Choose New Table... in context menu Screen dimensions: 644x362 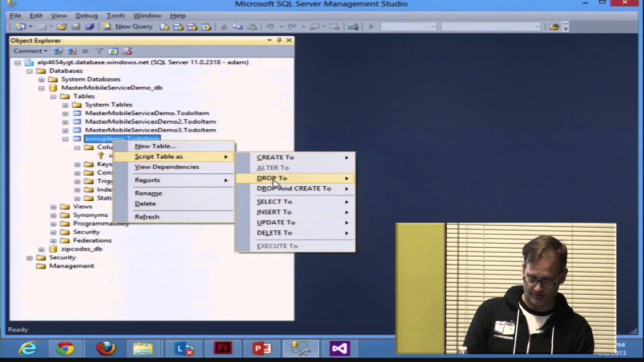pyautogui.click(x=174, y=146)
